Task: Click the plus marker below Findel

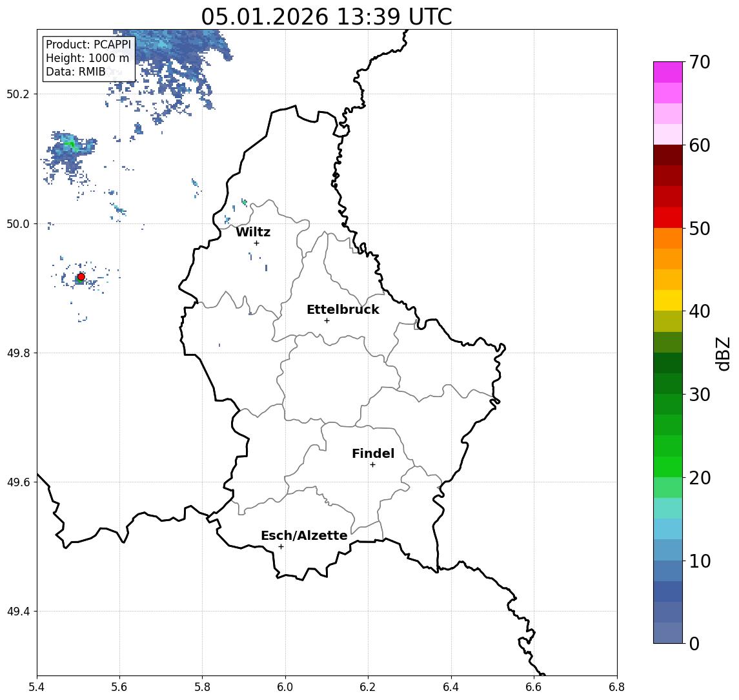Action: [372, 465]
